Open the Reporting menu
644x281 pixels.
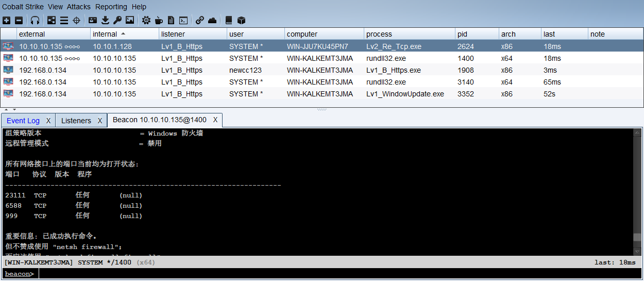pyautogui.click(x=111, y=7)
